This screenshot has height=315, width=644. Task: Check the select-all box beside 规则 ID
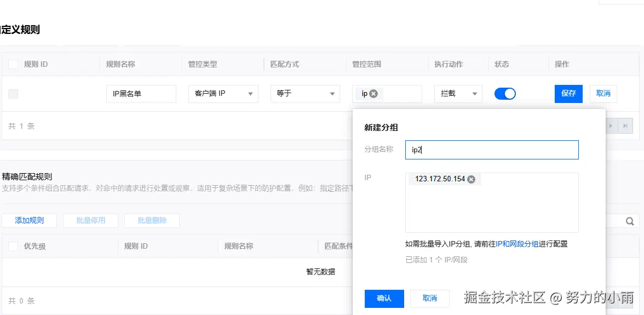[x=13, y=64]
